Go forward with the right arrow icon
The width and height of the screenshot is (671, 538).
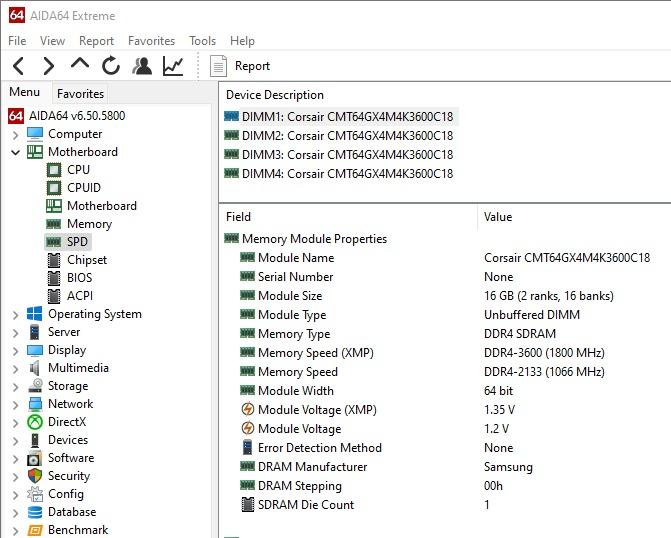(x=49, y=66)
